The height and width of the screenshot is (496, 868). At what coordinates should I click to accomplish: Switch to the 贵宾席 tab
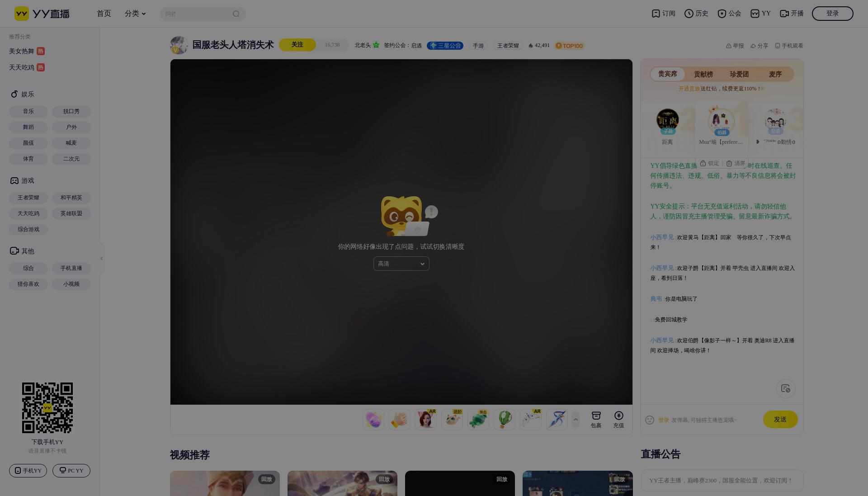click(667, 74)
